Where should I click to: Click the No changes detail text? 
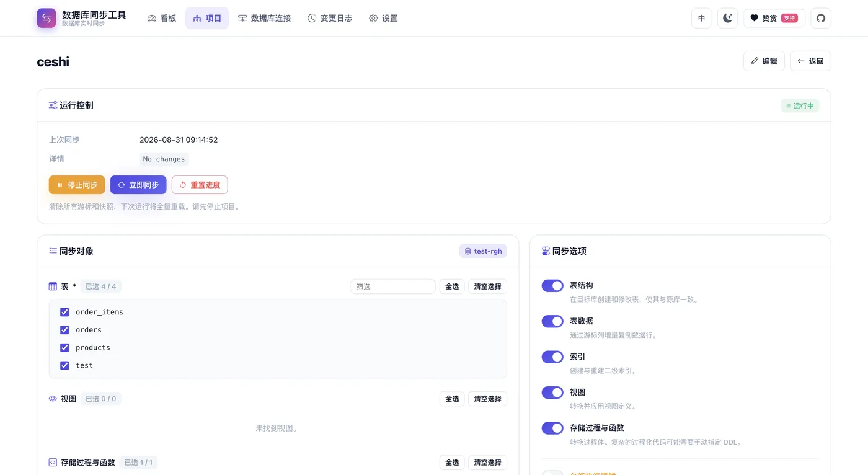(164, 159)
